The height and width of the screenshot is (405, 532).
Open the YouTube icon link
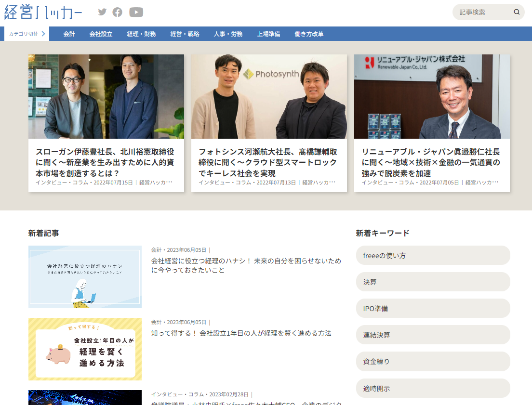click(x=136, y=12)
